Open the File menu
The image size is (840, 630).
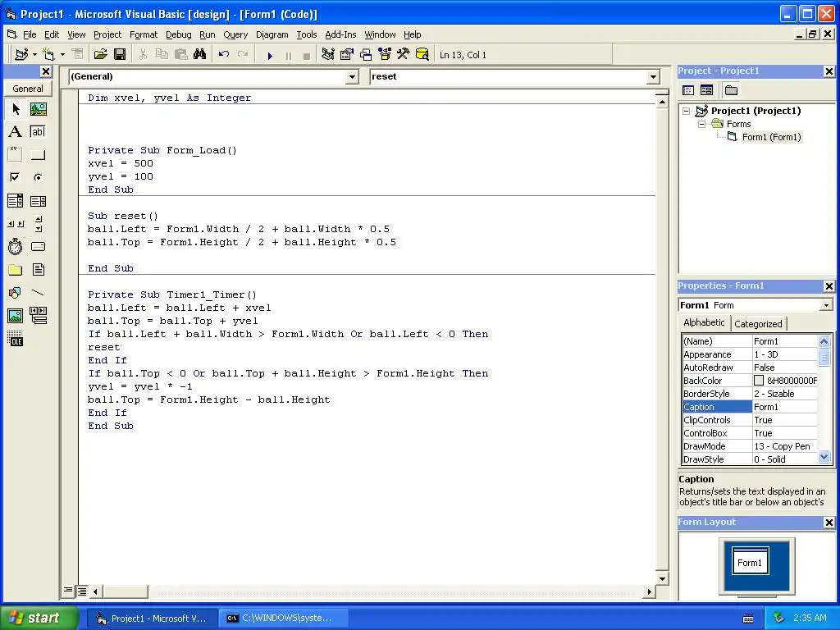point(30,34)
